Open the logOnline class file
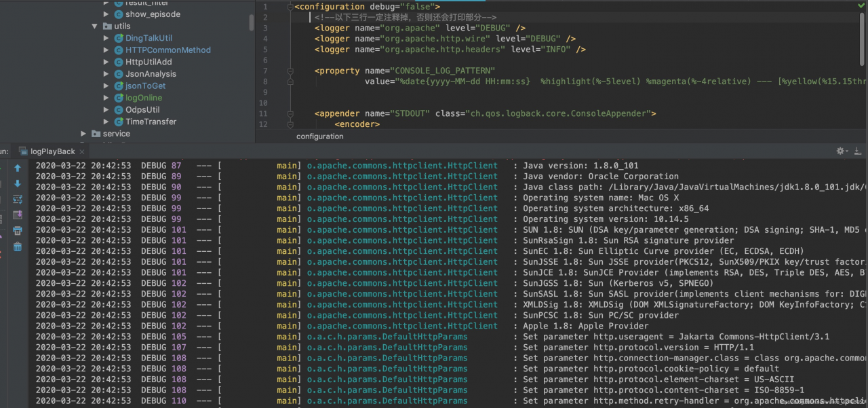 (x=143, y=98)
